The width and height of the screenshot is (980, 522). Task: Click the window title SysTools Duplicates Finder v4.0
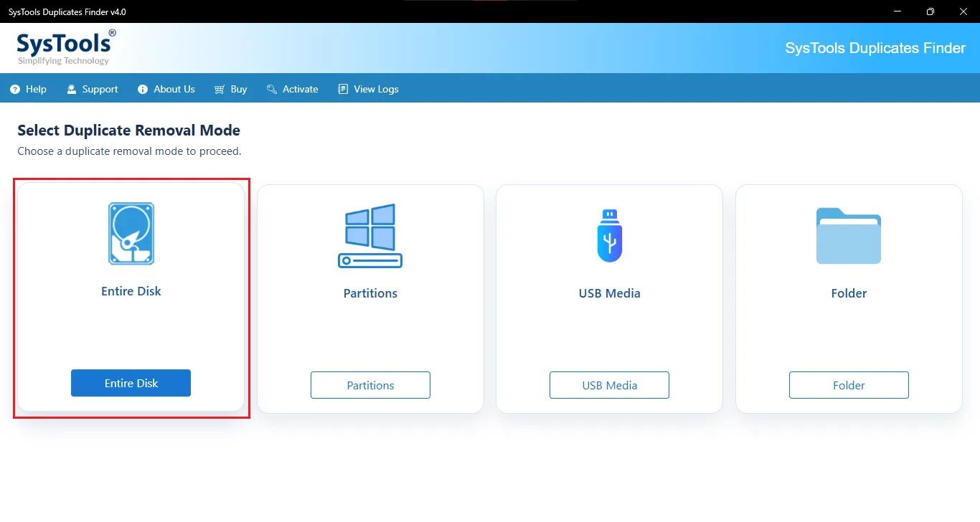click(x=67, y=11)
